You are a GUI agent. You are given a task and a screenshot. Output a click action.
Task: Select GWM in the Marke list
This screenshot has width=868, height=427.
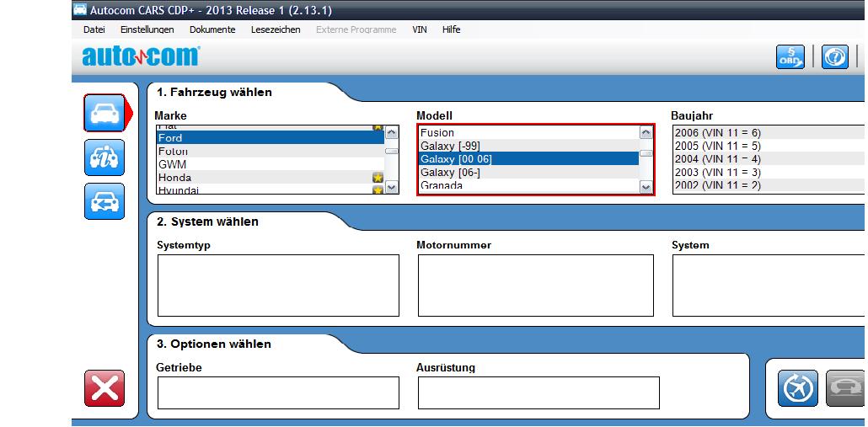(271, 164)
